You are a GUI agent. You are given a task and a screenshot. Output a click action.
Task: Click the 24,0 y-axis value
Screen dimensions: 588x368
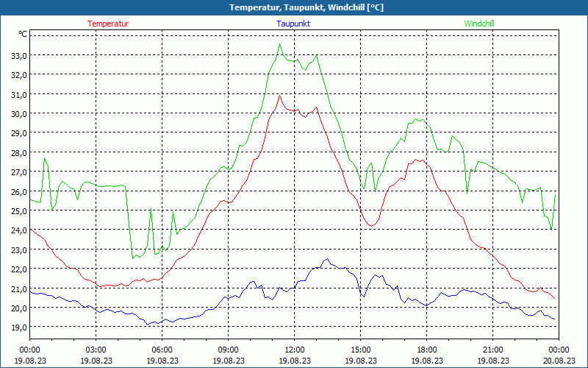(x=19, y=230)
